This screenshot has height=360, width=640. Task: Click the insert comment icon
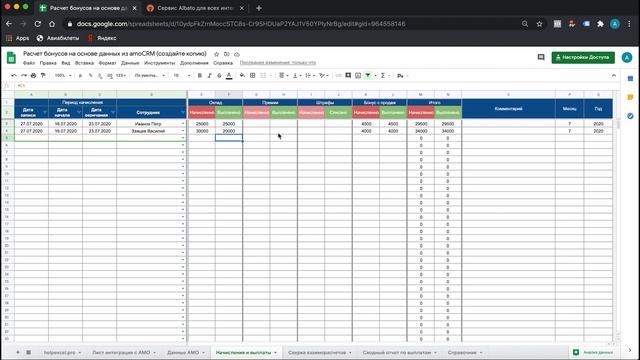[348, 76]
